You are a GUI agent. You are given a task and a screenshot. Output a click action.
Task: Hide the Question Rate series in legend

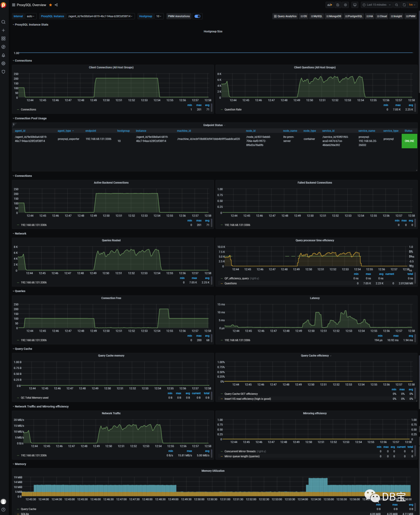[x=234, y=109]
